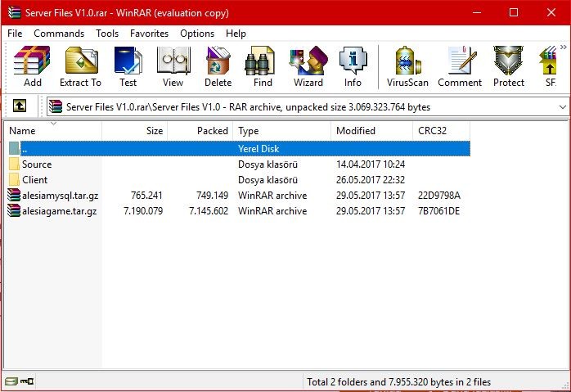Show more toolbar items via chevron
The width and height of the screenshot is (571, 392).
[x=564, y=47]
